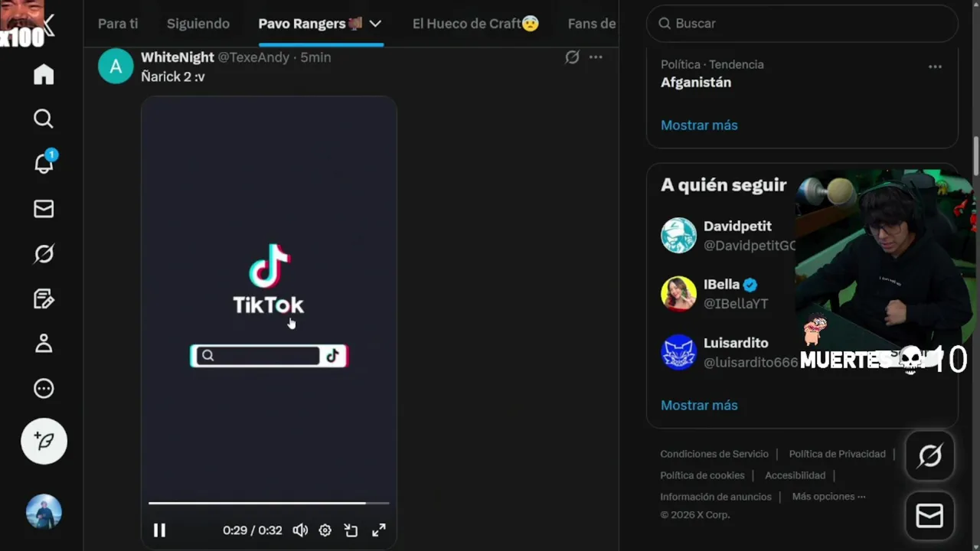980x551 pixels.
Task: Mute the video volume
Action: coord(300,530)
